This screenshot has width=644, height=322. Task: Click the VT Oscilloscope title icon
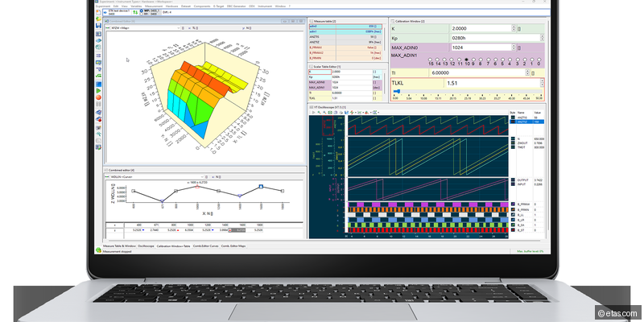tap(312, 107)
